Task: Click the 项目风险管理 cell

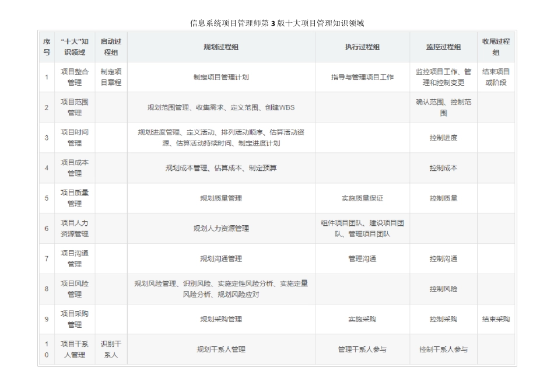Action: pos(75,289)
